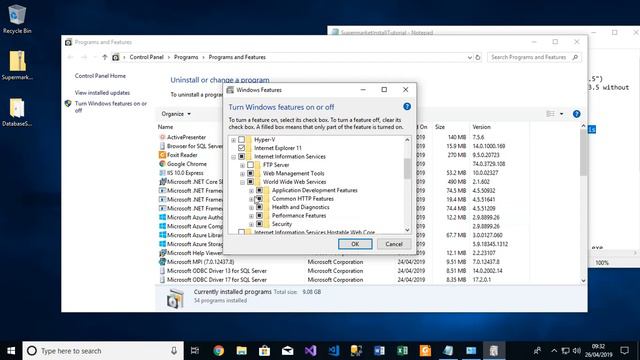640x360 pixels.
Task: Open Visual Studio Code from the taskbar
Action: coord(333,351)
